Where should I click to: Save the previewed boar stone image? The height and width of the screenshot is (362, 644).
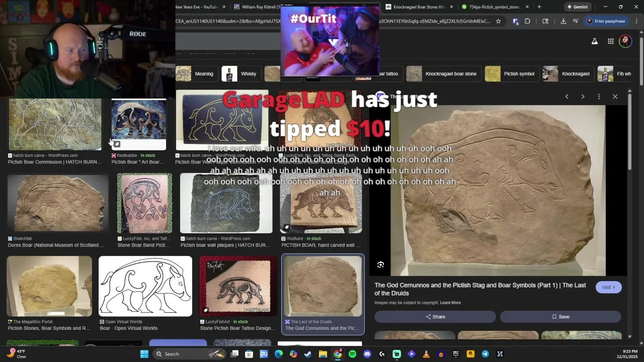point(560,317)
